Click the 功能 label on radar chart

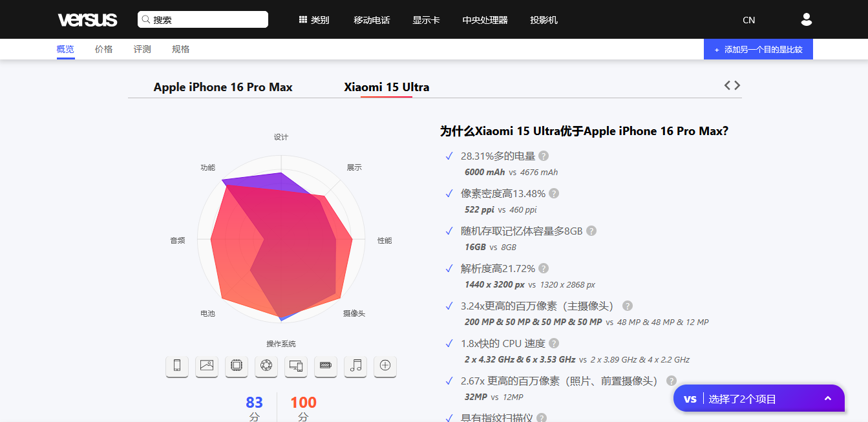tap(207, 167)
